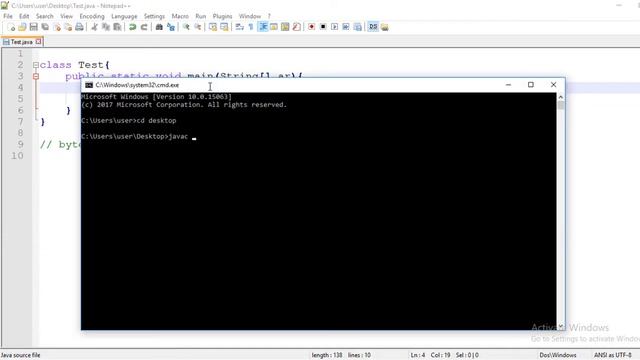The image size is (640, 360).
Task: Undo the last edit with the green arrow
Action: [x=132, y=27]
